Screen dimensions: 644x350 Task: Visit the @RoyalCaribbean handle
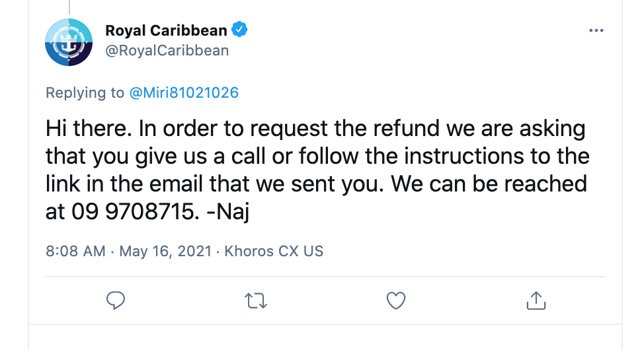[167, 50]
